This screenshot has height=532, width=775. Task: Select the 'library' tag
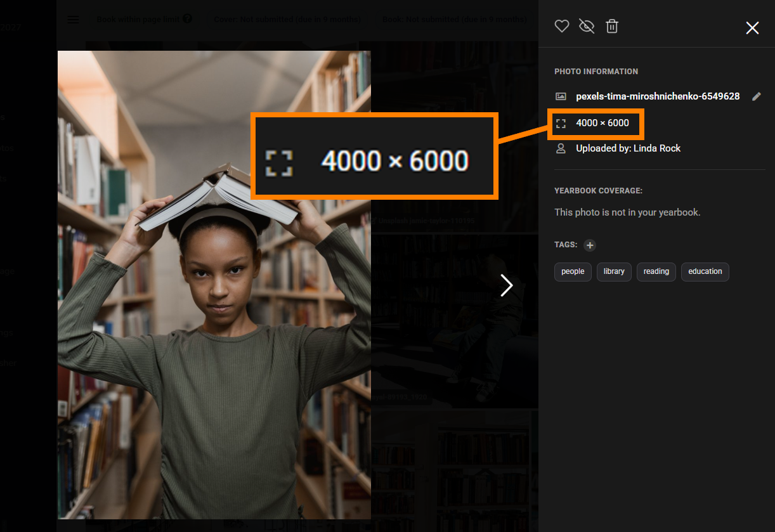coord(614,271)
